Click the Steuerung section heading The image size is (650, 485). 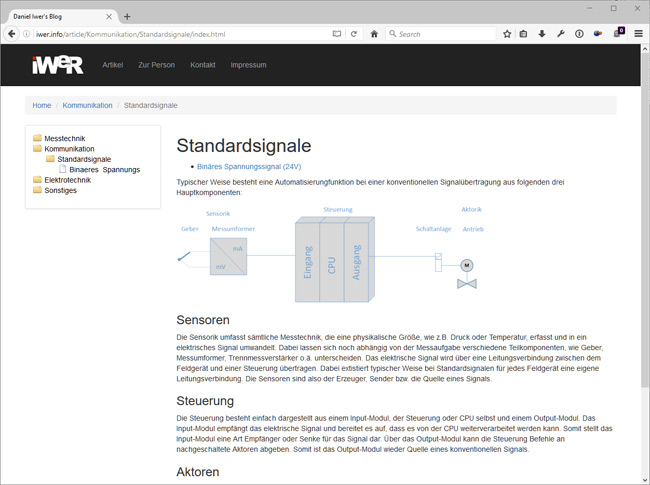[x=205, y=401]
